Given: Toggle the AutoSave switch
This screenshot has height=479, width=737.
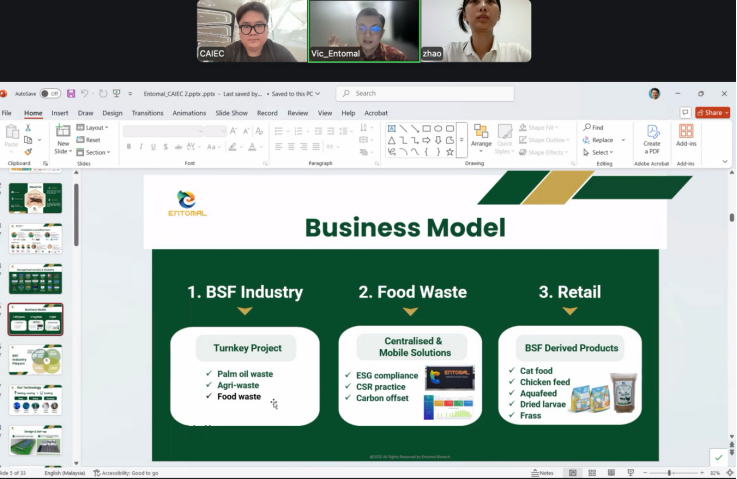Looking at the screenshot, I should coord(50,93).
